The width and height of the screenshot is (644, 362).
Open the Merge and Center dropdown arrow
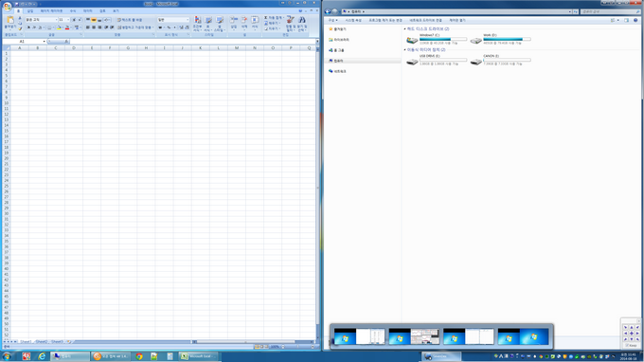pyautogui.click(x=152, y=27)
